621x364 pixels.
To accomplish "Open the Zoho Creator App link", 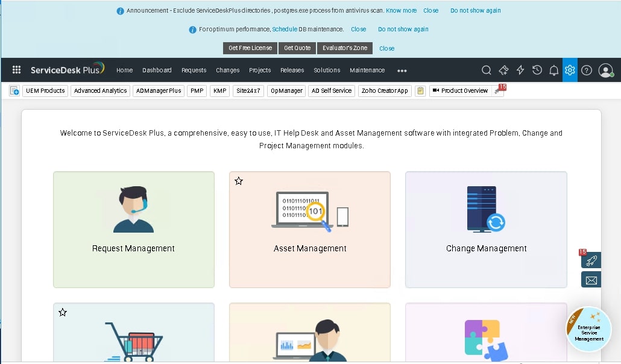I will point(385,91).
